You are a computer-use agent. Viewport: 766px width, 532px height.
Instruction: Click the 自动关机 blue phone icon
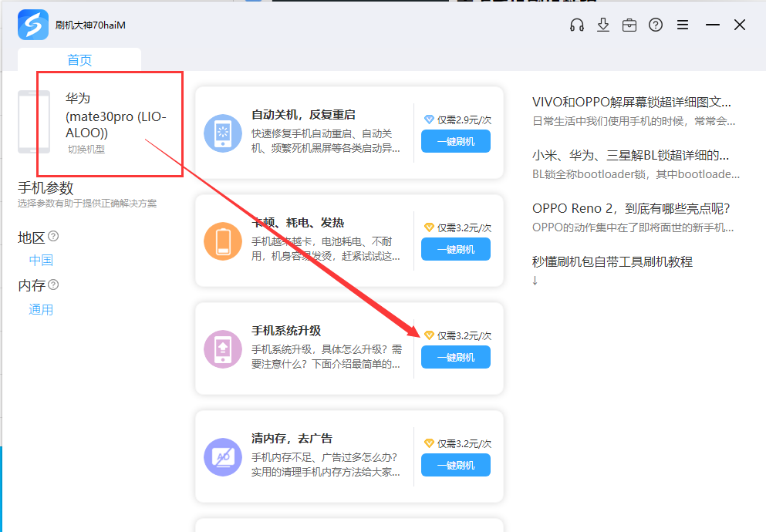pyautogui.click(x=223, y=133)
